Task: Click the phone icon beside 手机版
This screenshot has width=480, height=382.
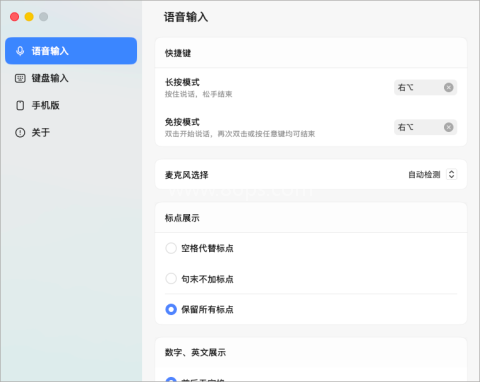Action: pyautogui.click(x=20, y=105)
